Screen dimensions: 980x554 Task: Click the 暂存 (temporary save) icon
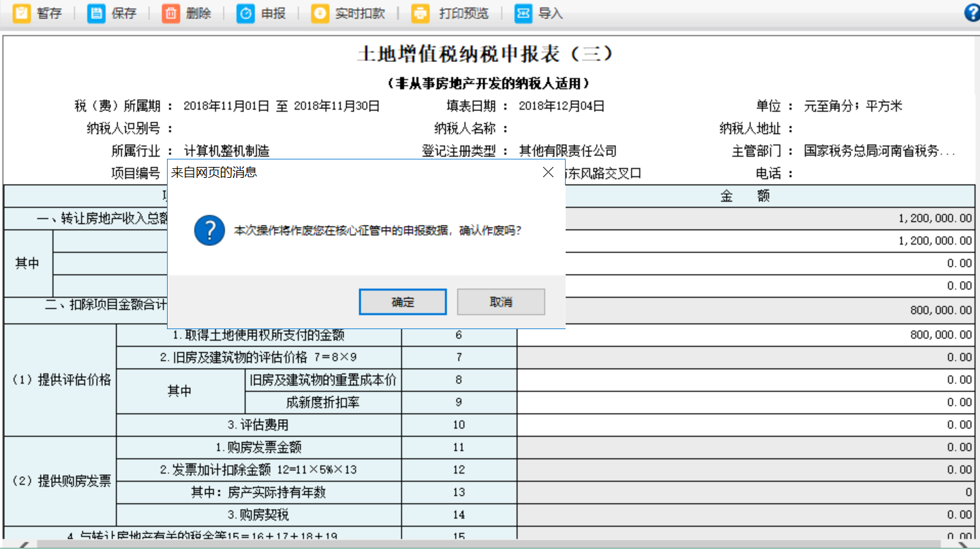coord(22,13)
